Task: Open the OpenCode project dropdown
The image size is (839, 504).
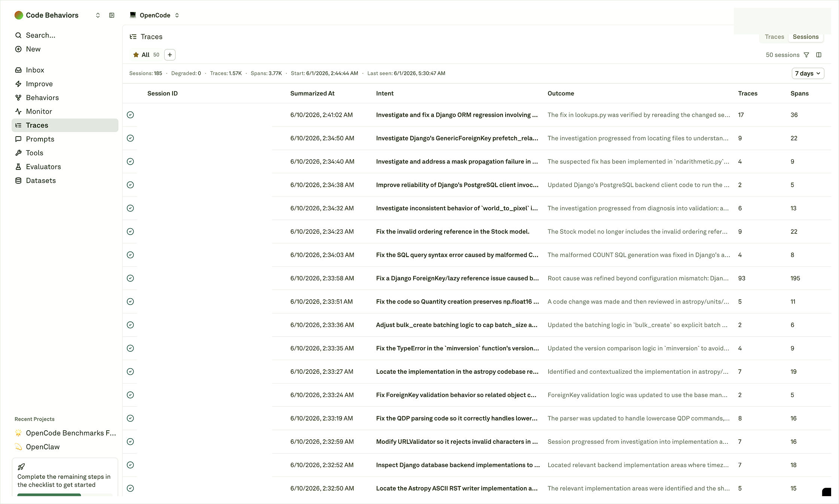Action: [155, 15]
